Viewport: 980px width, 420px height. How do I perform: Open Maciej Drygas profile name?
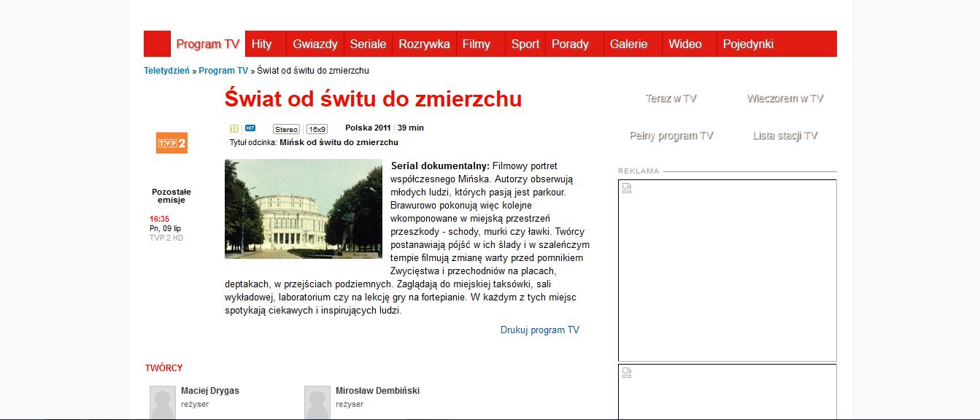pos(210,391)
